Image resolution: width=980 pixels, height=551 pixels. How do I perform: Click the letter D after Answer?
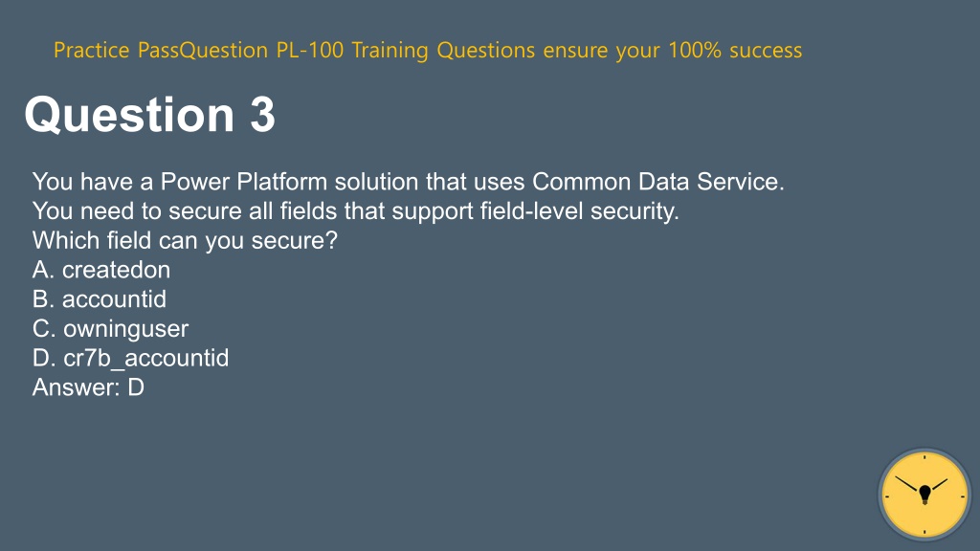coord(136,387)
